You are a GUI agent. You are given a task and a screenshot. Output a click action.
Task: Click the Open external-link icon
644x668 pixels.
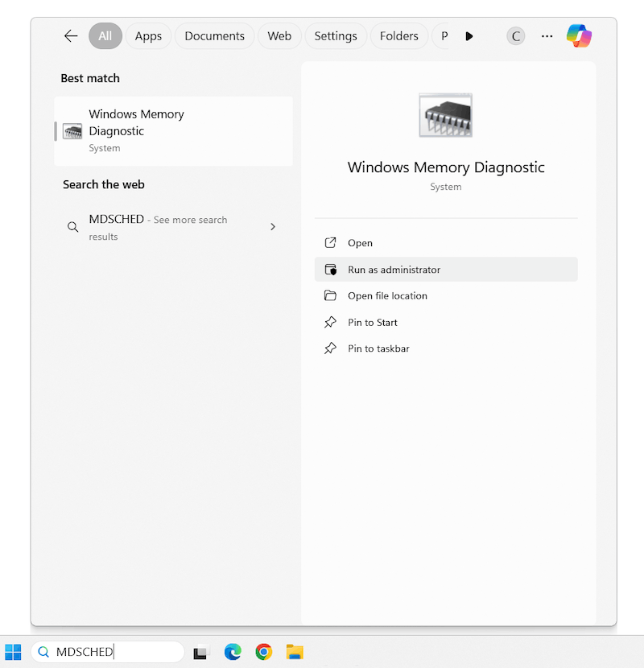330,243
